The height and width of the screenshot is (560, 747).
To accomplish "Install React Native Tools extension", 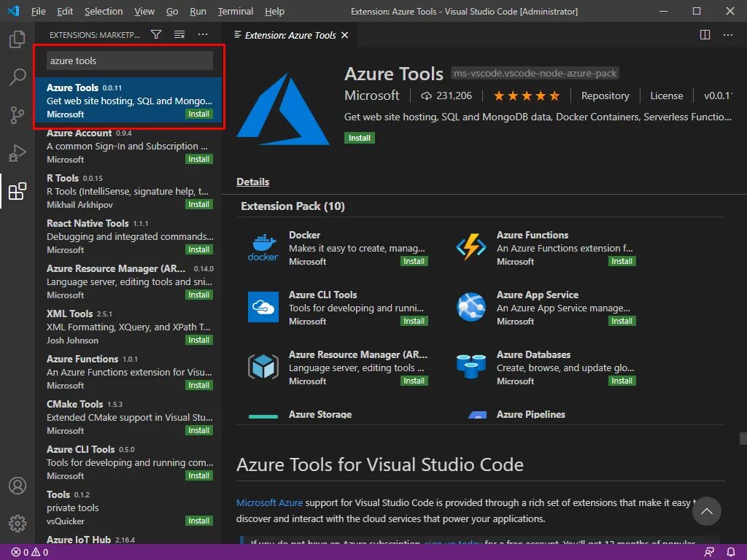I will pyautogui.click(x=198, y=249).
